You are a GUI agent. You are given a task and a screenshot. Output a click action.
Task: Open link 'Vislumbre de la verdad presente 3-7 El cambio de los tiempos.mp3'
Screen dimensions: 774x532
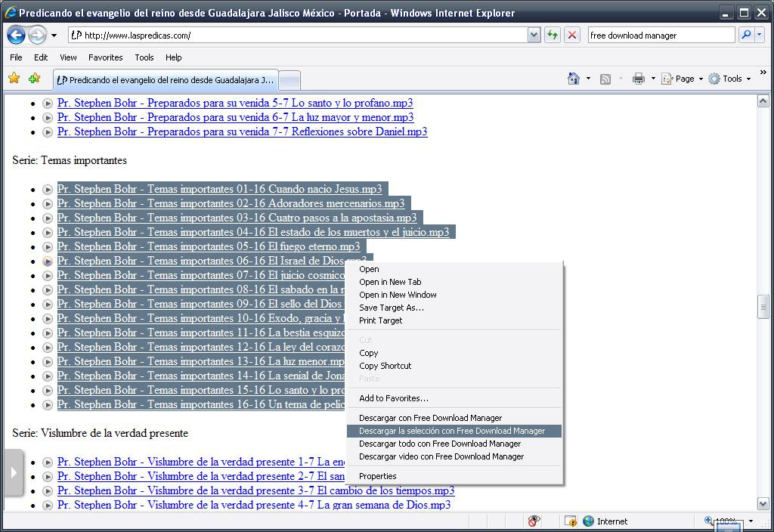coord(255,490)
